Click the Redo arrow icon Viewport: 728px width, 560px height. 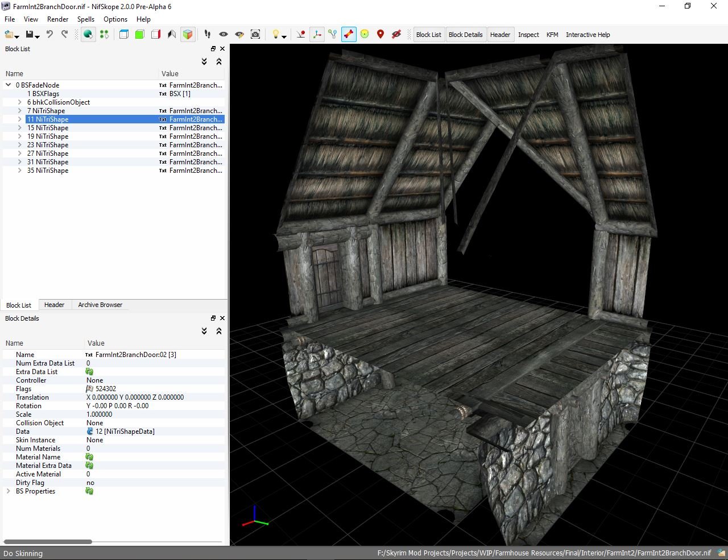[64, 35]
